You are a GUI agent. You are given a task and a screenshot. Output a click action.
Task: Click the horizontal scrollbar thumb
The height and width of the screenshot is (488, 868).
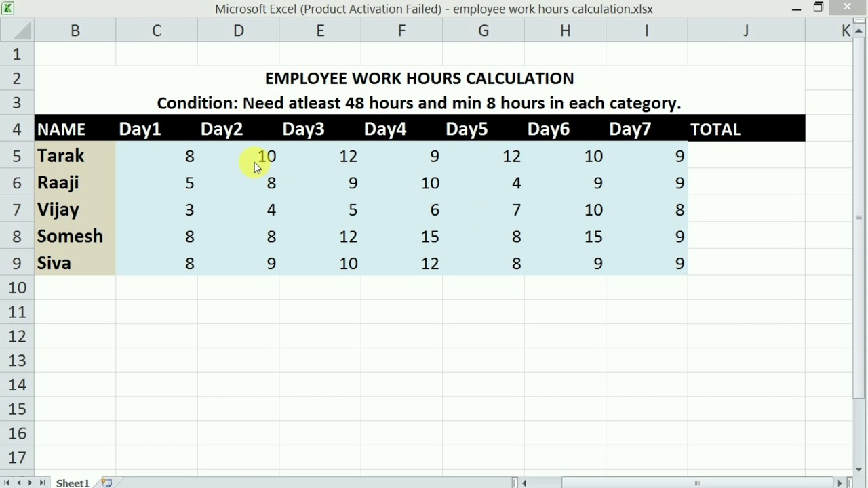pos(696,483)
